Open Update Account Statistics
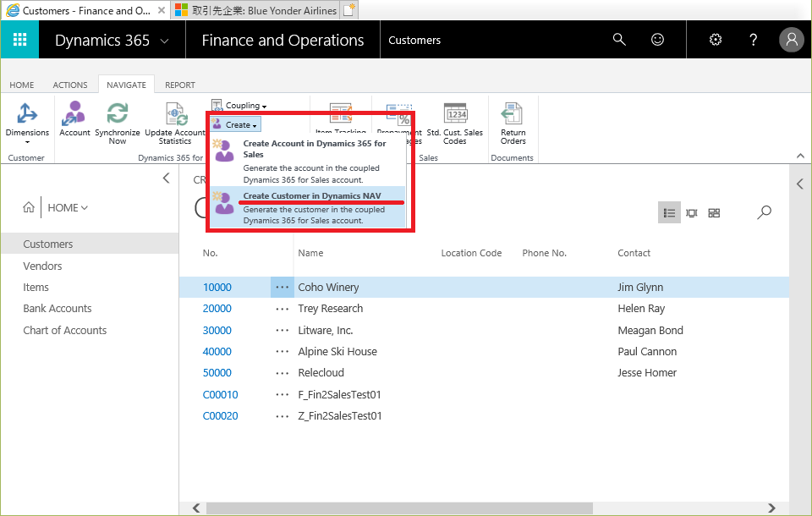 point(175,123)
